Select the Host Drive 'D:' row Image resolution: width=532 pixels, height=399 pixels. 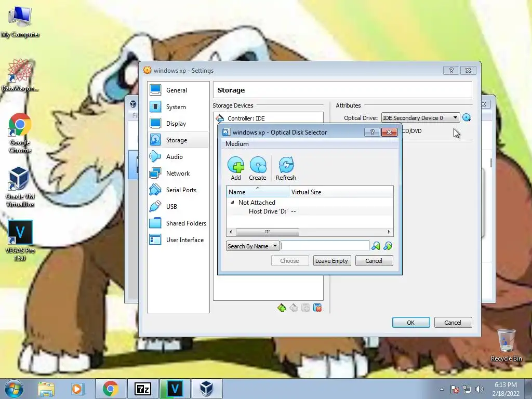click(x=310, y=211)
